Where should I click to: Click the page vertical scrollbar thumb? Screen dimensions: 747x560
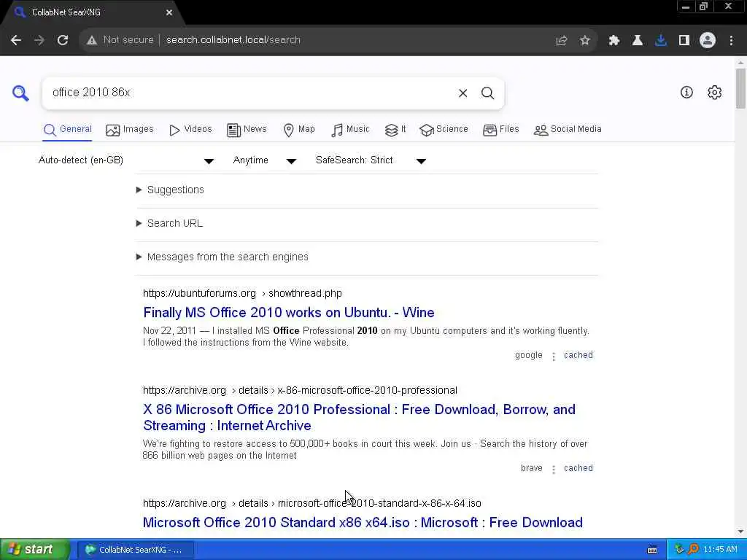pyautogui.click(x=740, y=88)
